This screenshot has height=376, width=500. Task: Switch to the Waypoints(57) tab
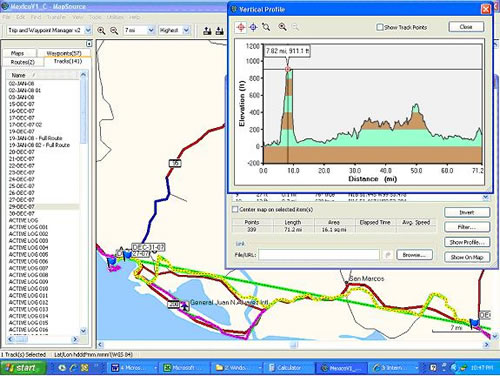64,53
